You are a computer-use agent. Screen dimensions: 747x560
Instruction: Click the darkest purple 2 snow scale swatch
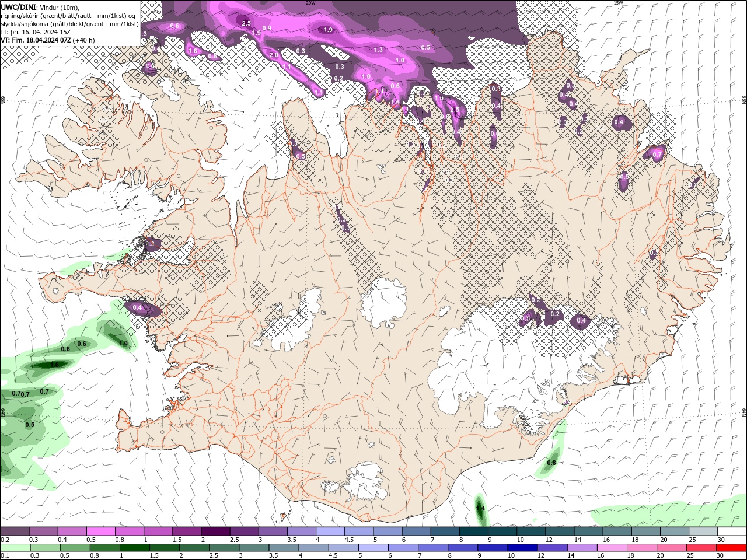click(215, 531)
